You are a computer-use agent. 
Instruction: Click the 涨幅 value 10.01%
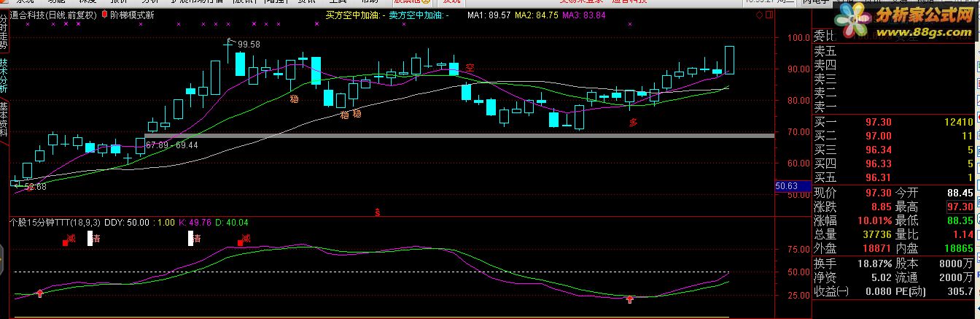pyautogui.click(x=874, y=220)
